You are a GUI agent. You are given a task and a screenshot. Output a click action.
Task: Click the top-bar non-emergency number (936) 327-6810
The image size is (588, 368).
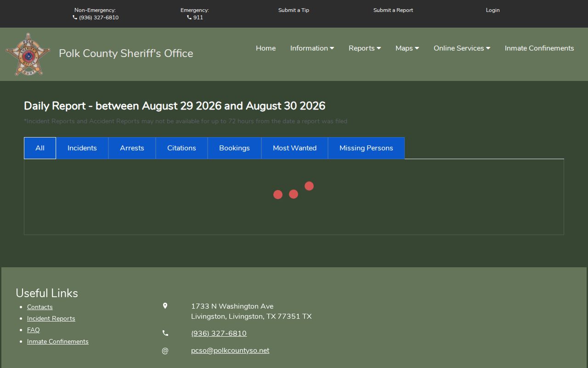point(99,17)
